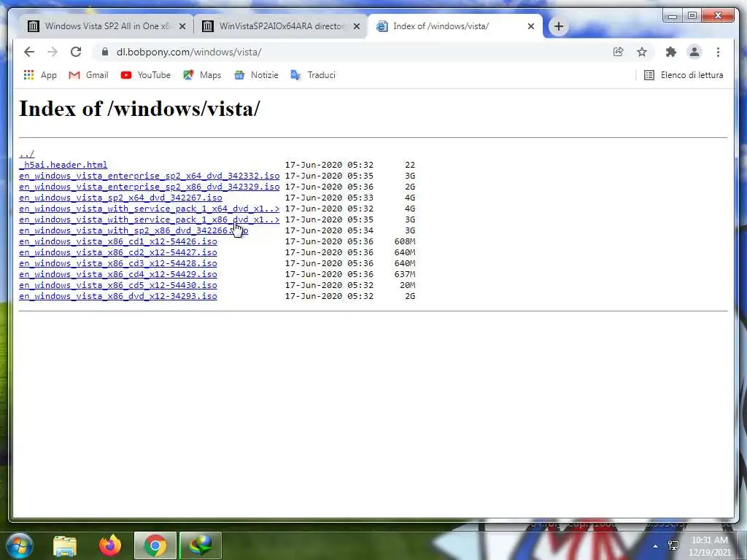Open the Notizie bookmark
747x560 pixels.
tap(256, 75)
